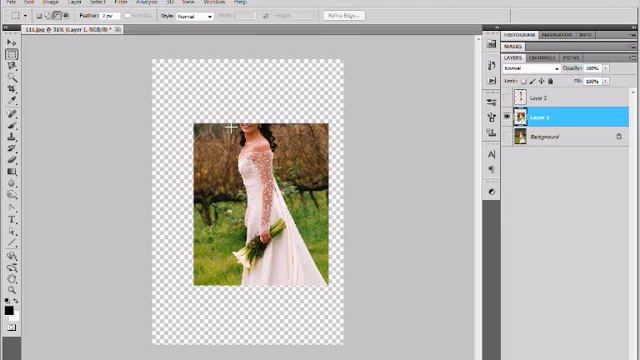Screen dimensions: 640x360
Task: Select the Dodge tool
Action: tap(11, 195)
